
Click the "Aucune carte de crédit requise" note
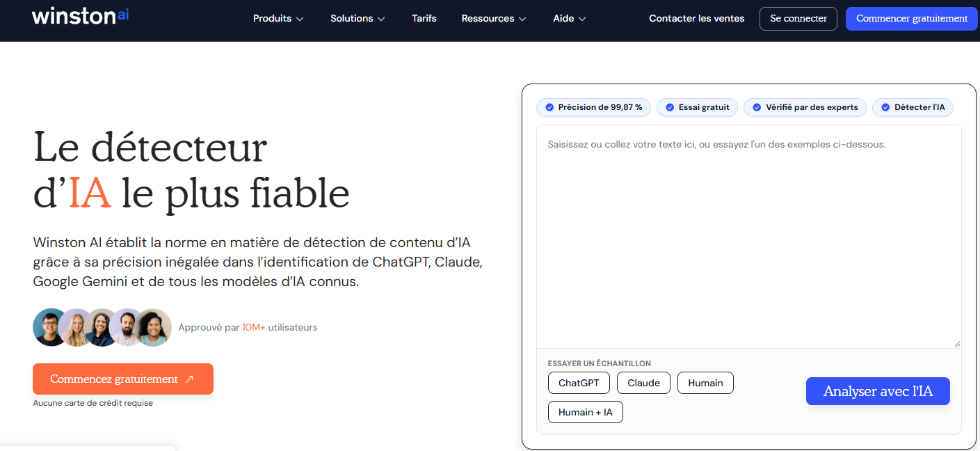pyautogui.click(x=93, y=403)
